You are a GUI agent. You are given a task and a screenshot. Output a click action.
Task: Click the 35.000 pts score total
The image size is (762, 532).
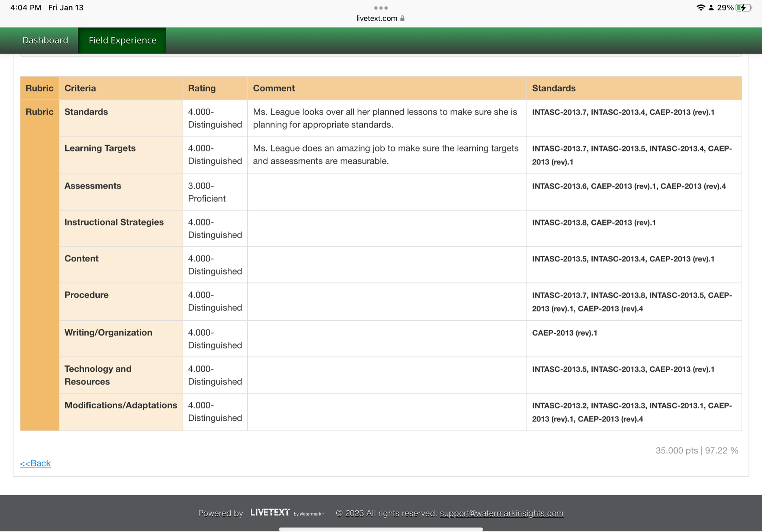[676, 451]
